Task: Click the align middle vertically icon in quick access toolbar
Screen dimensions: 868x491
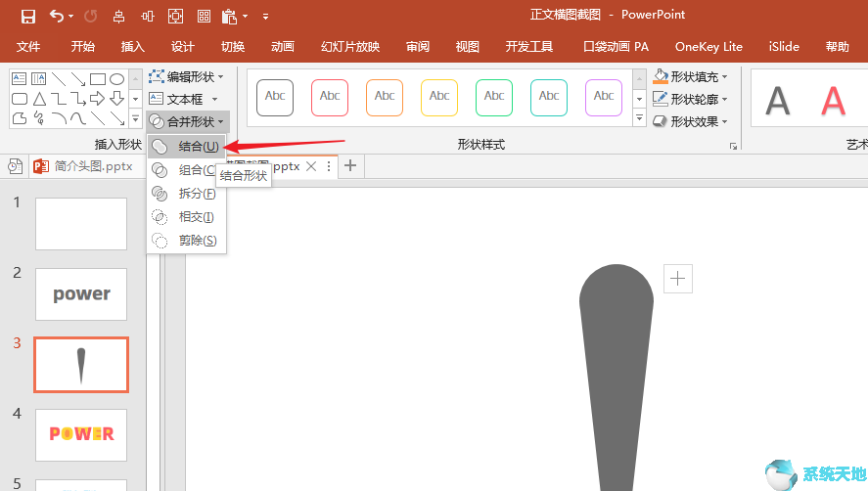Action: pos(147,17)
